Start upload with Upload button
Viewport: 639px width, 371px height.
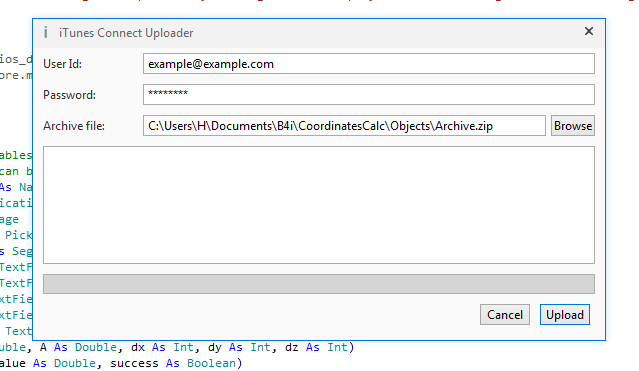(564, 315)
